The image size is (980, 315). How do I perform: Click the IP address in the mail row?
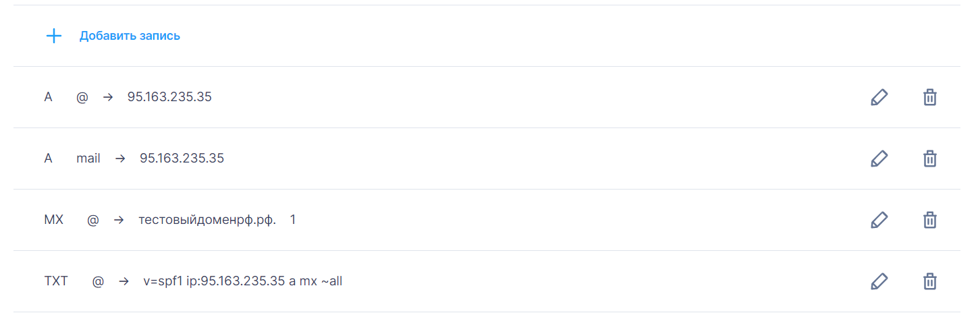tap(182, 159)
